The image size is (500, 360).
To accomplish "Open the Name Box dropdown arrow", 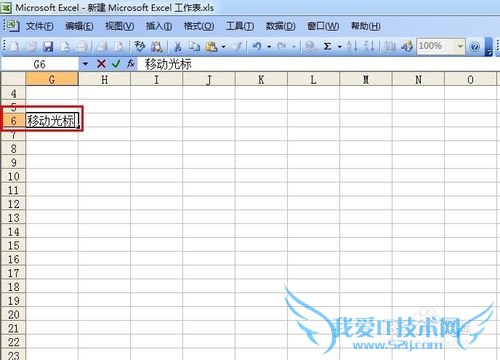I will pos(85,64).
